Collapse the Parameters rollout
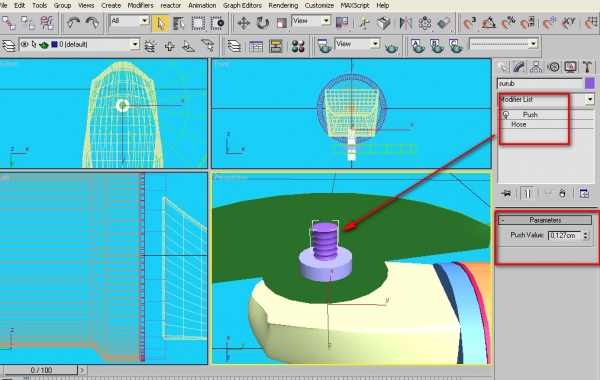The image size is (600, 380). tap(545, 220)
